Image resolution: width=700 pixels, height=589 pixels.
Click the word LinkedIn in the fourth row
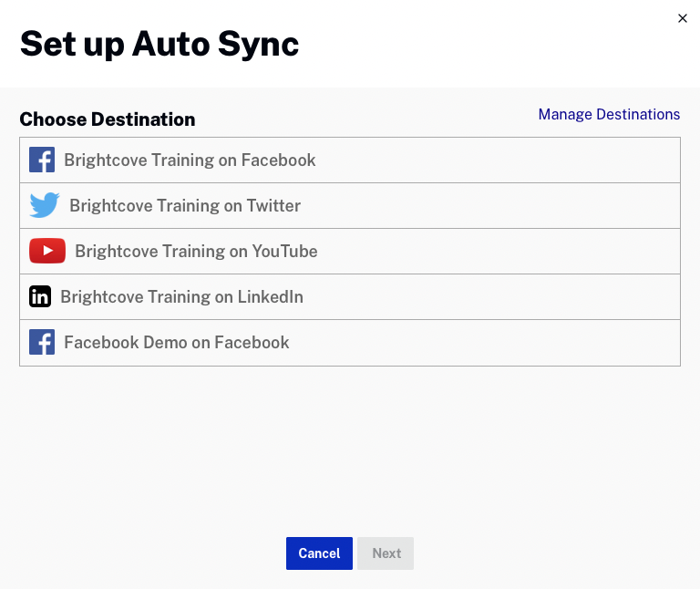click(x=269, y=297)
